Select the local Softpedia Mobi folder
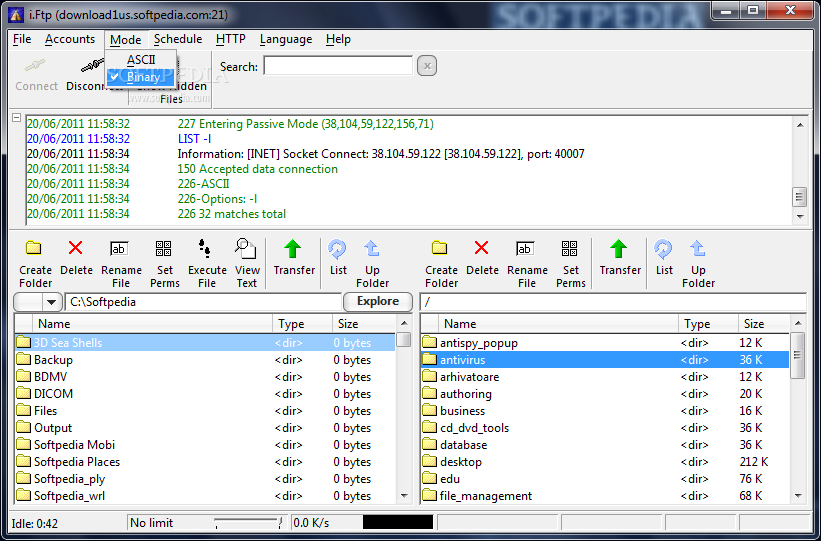Viewport: 821px width, 541px height. (205, 445)
